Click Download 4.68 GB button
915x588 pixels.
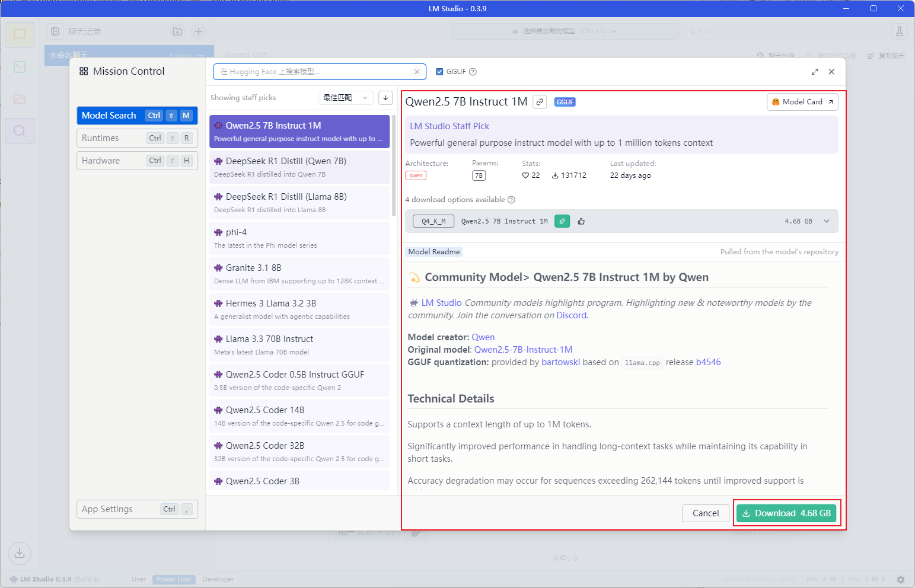tap(786, 513)
